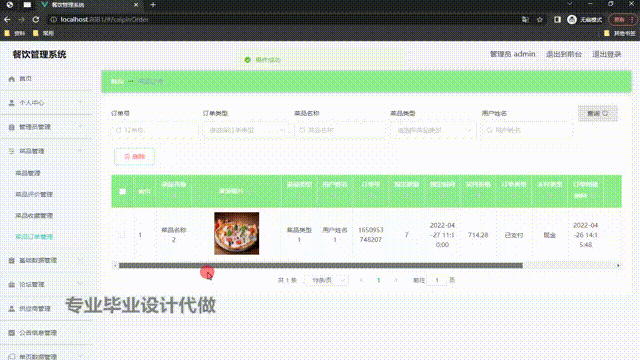The height and width of the screenshot is (360, 640).
Task: Click the browser forward arrow
Action: click(x=21, y=19)
